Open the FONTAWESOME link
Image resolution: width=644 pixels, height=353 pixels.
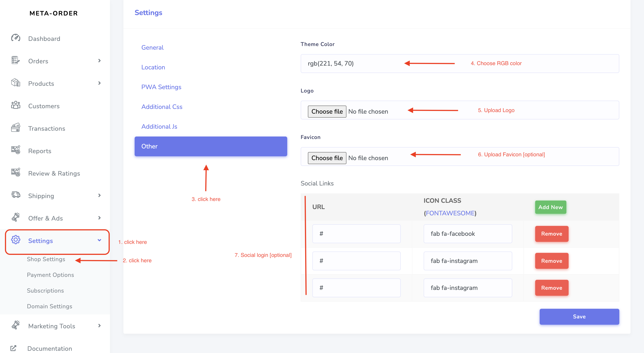pyautogui.click(x=450, y=213)
